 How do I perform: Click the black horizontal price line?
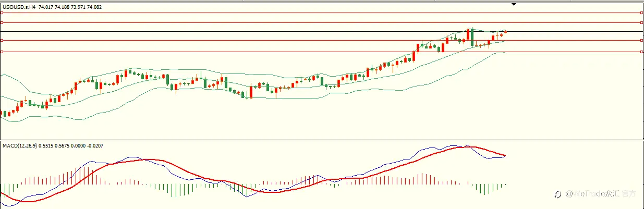tap(321, 32)
